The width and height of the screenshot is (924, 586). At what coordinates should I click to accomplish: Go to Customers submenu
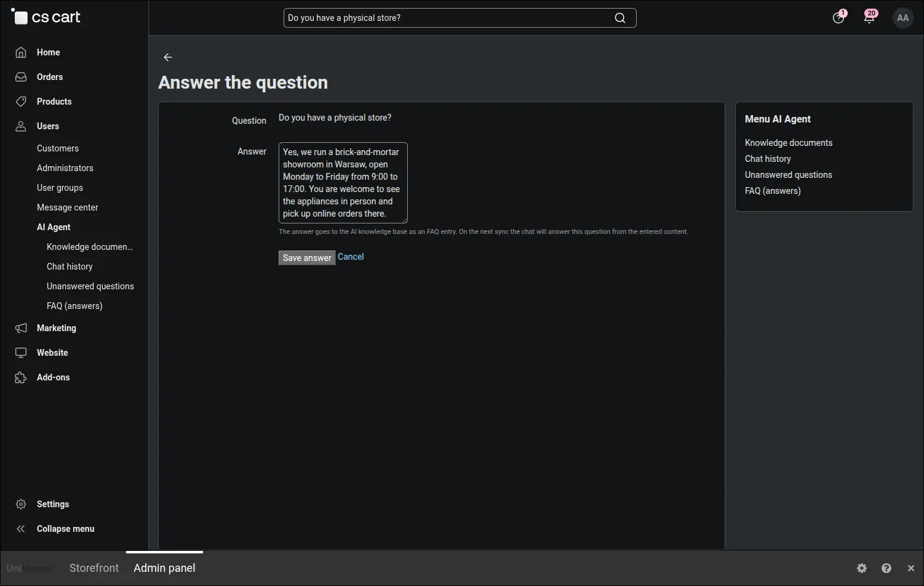(58, 148)
